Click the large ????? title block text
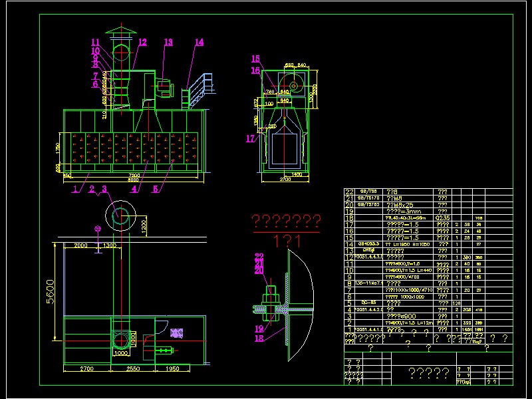 tap(429, 373)
